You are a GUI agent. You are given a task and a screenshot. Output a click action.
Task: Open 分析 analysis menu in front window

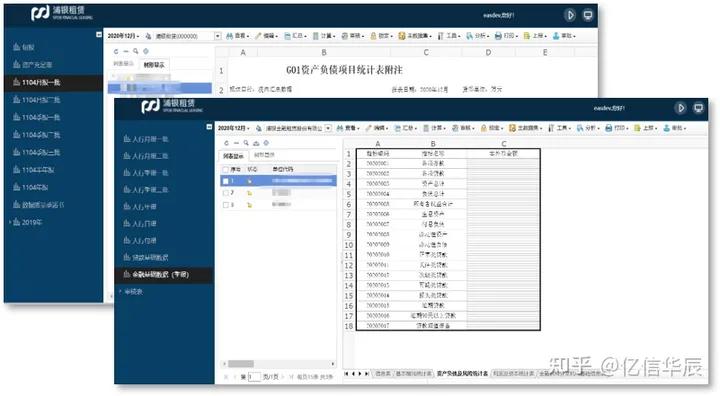pyautogui.click(x=588, y=128)
